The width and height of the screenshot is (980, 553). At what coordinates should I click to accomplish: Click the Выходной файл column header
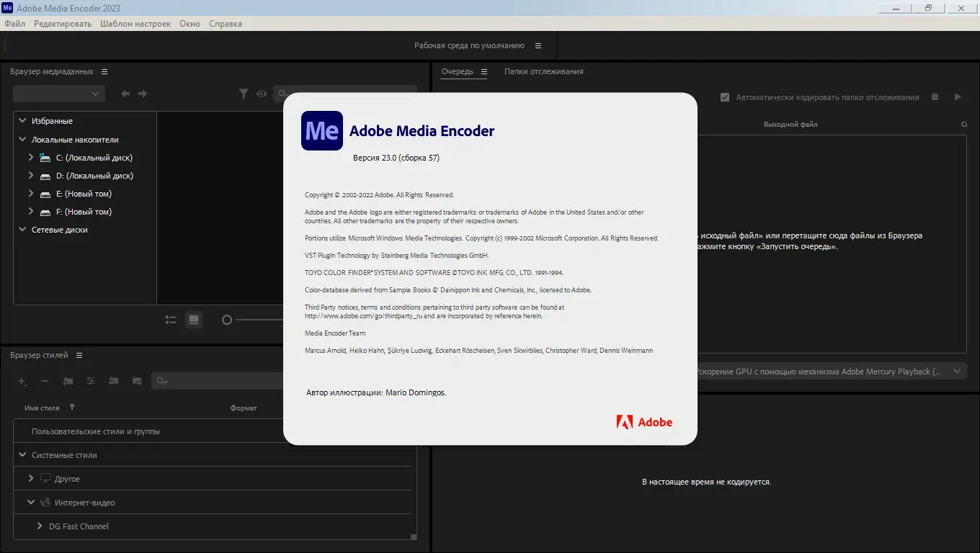790,125
